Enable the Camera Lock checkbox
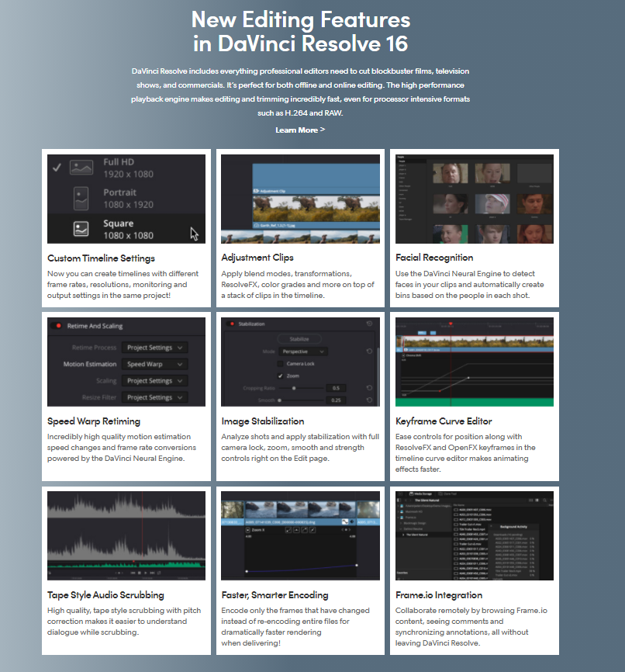 tap(281, 363)
